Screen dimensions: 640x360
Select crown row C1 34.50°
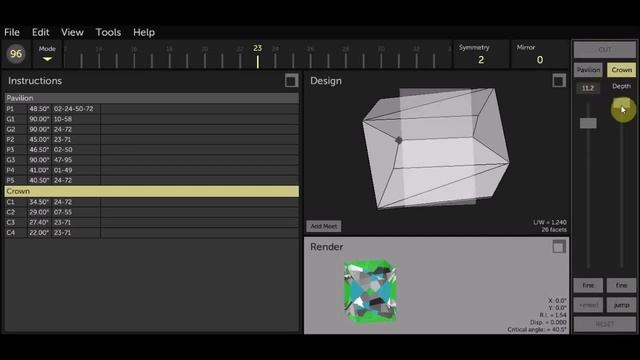(151, 202)
